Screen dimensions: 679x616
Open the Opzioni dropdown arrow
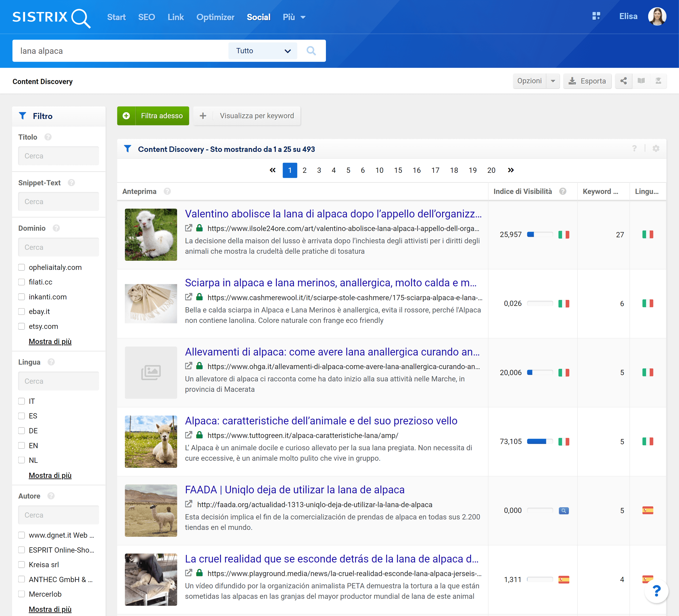point(553,81)
